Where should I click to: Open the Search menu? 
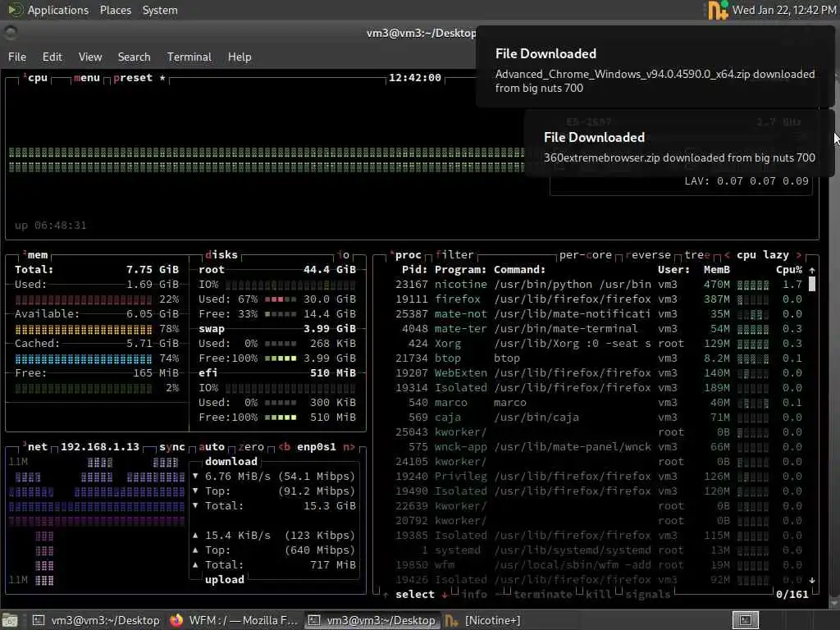coord(134,57)
